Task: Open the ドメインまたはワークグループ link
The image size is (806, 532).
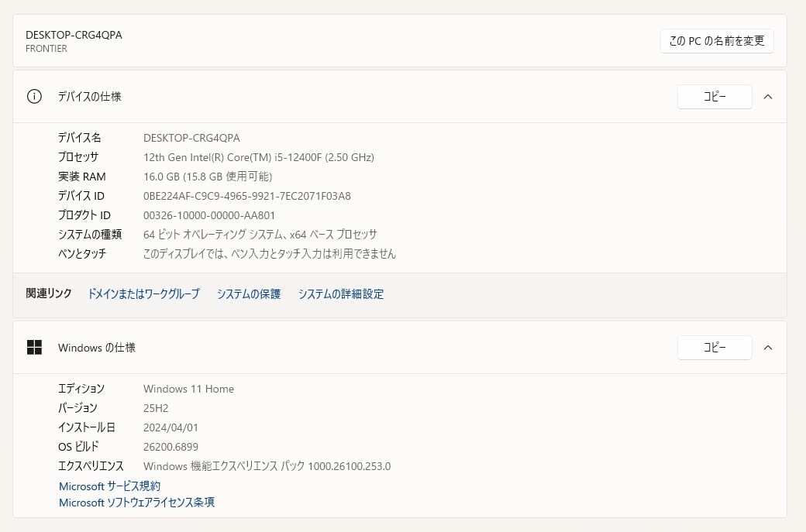Action: (x=144, y=293)
